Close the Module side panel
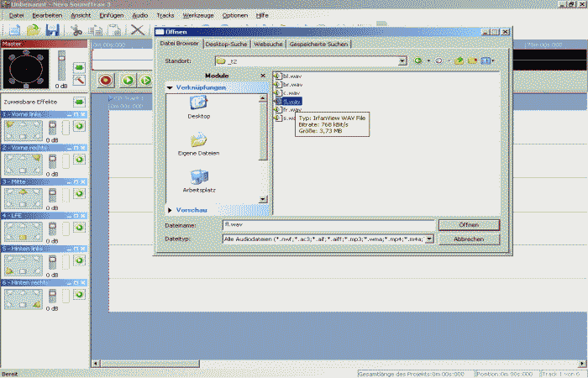Viewport: 588px width, 378px height. 262,76
